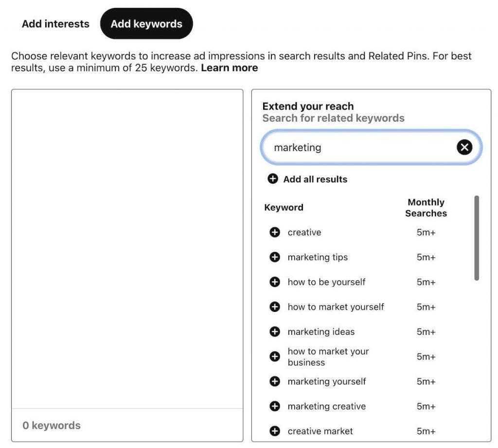Click the Monthly Searches column header
This screenshot has height=448, width=498.
click(426, 207)
